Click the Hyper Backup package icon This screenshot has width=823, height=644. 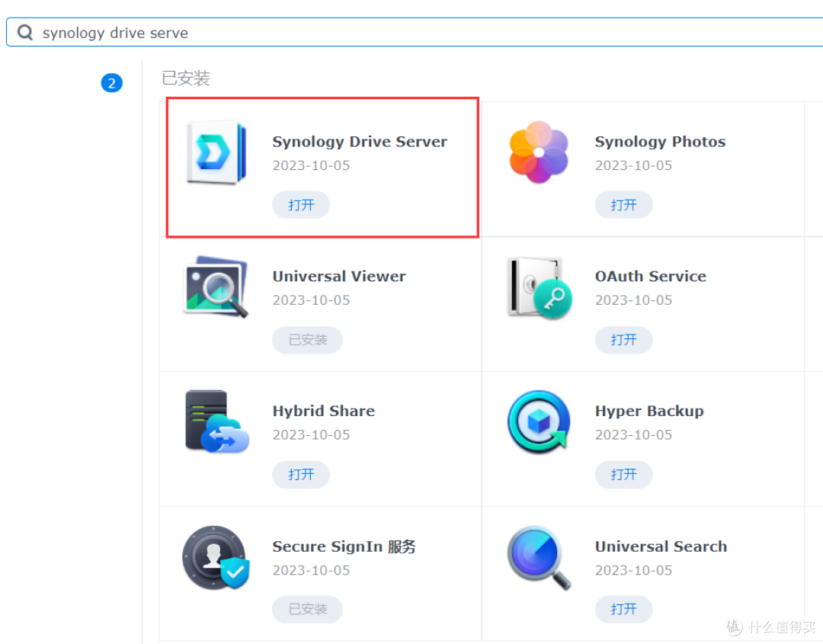[x=539, y=421]
